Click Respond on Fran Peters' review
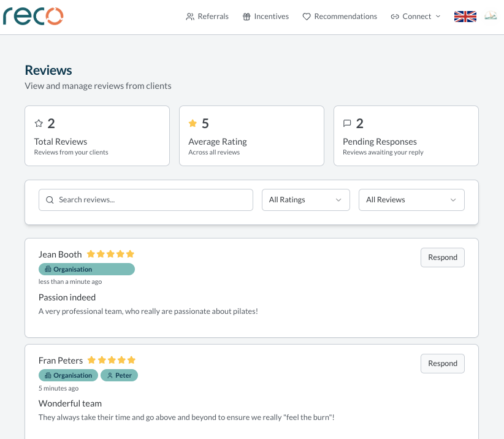Viewport: 504px width, 439px height. point(442,363)
